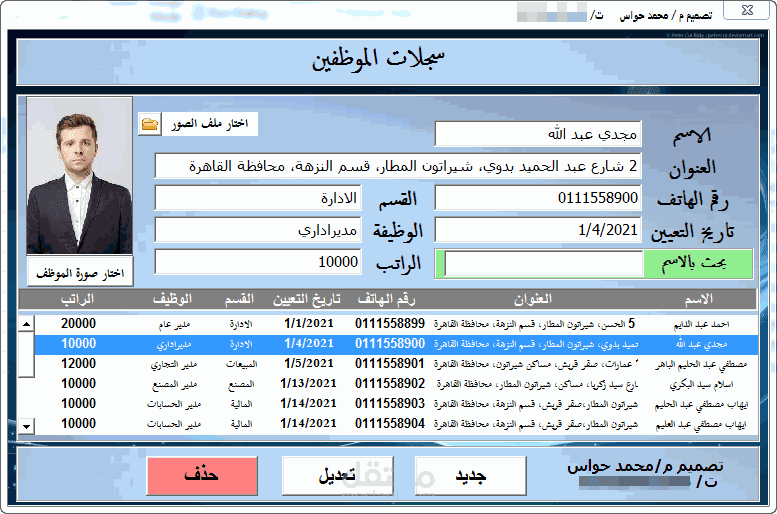
Task: Click the الوظيفة field containing مديراداري
Action: [x=258, y=229]
